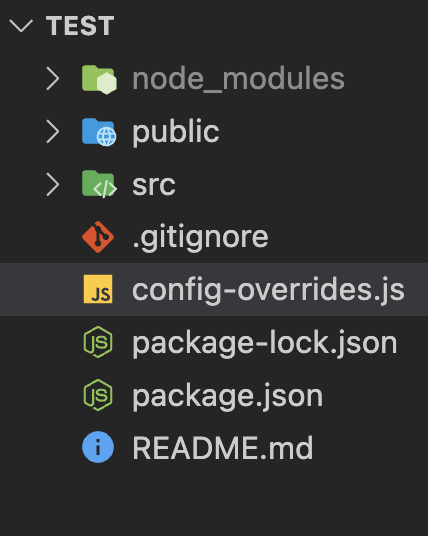Open config-overrides.js file
This screenshot has height=536, width=428.
point(214,290)
